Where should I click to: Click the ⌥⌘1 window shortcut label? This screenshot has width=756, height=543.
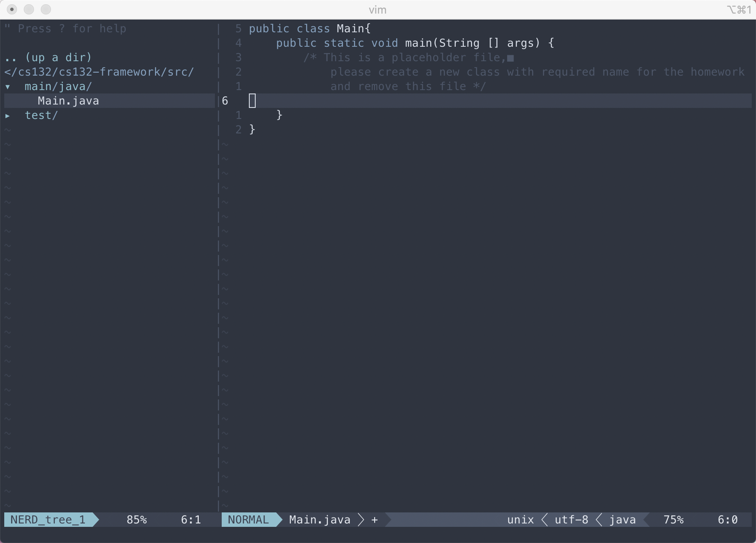point(739,10)
